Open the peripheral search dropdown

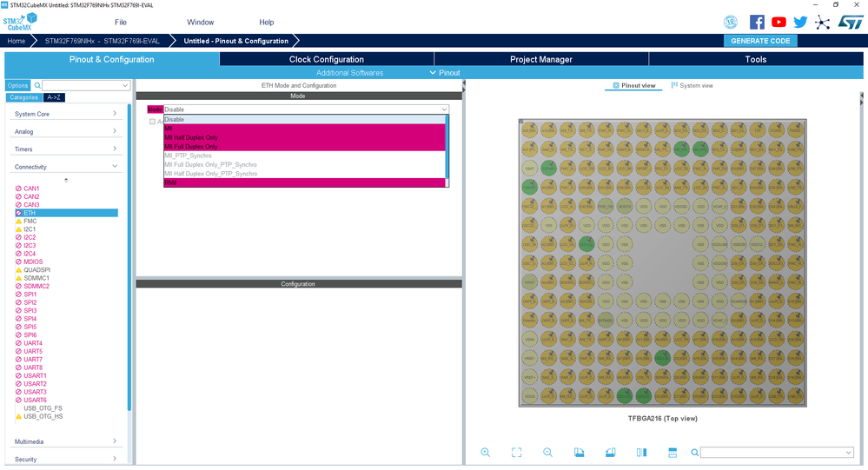[125, 85]
